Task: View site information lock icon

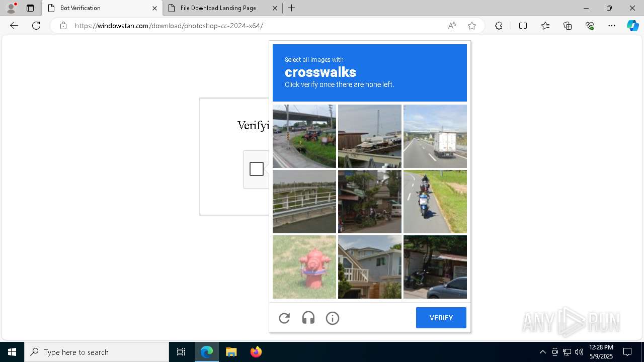Action: (63, 26)
